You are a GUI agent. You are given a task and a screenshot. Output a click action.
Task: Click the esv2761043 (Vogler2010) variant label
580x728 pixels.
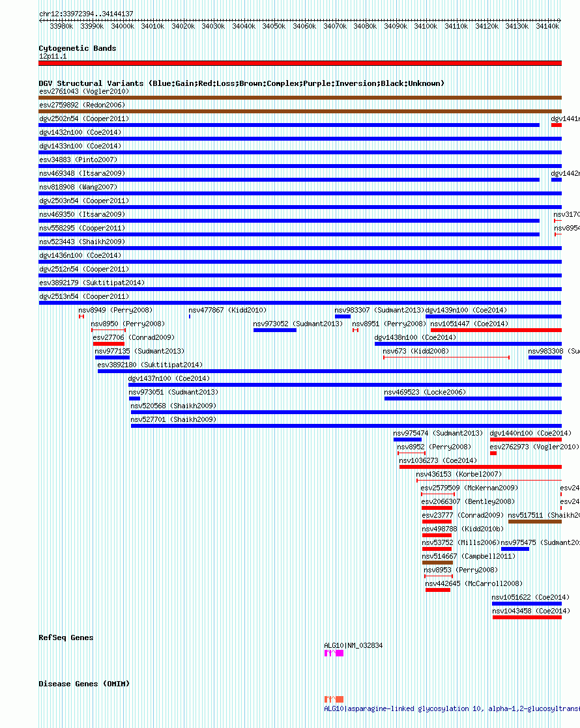point(84,91)
